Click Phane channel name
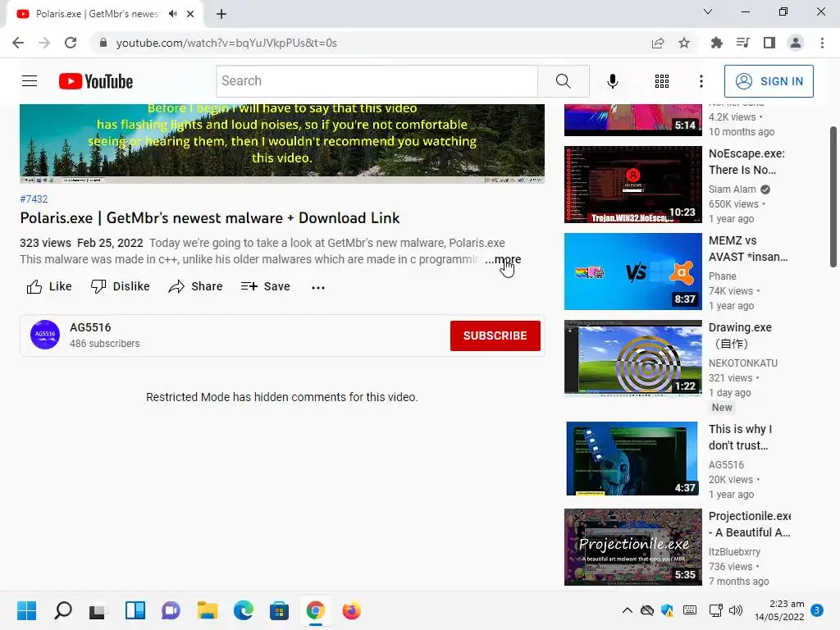 [723, 276]
